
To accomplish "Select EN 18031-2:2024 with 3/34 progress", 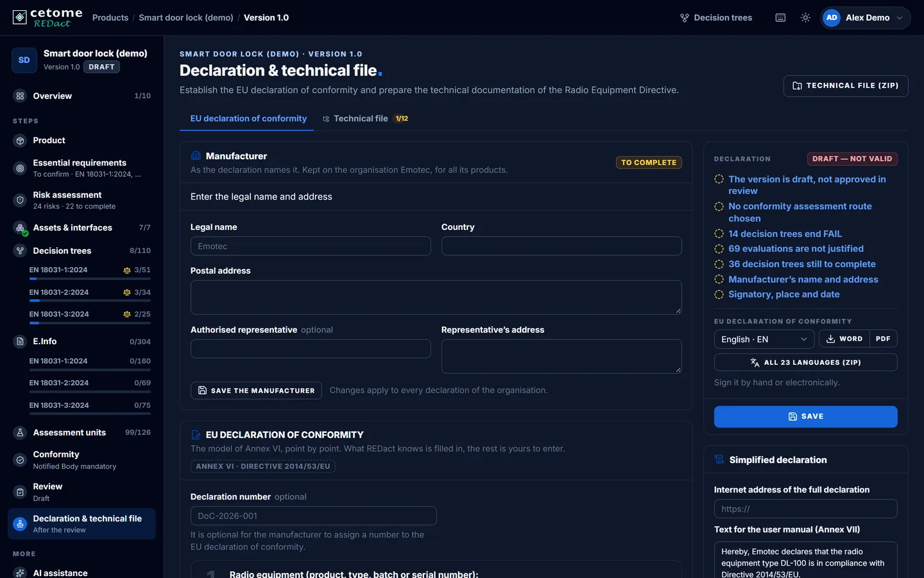I will (x=90, y=295).
